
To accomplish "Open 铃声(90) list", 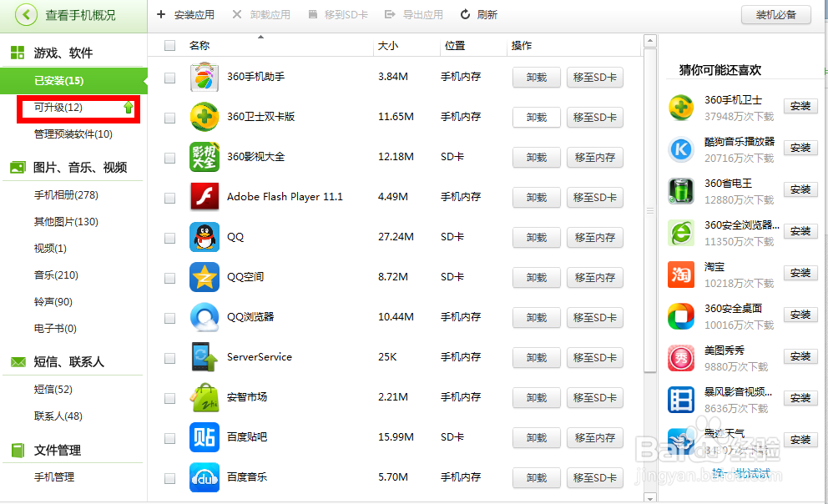I will [53, 302].
